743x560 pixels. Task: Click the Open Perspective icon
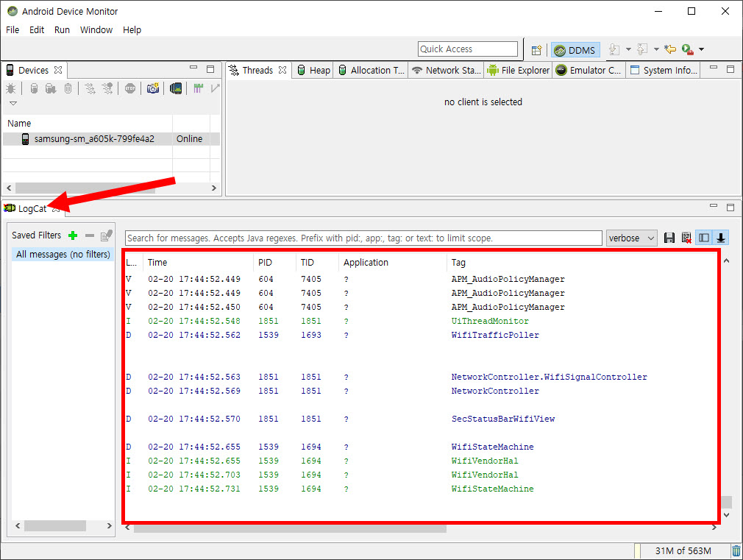[x=536, y=50]
